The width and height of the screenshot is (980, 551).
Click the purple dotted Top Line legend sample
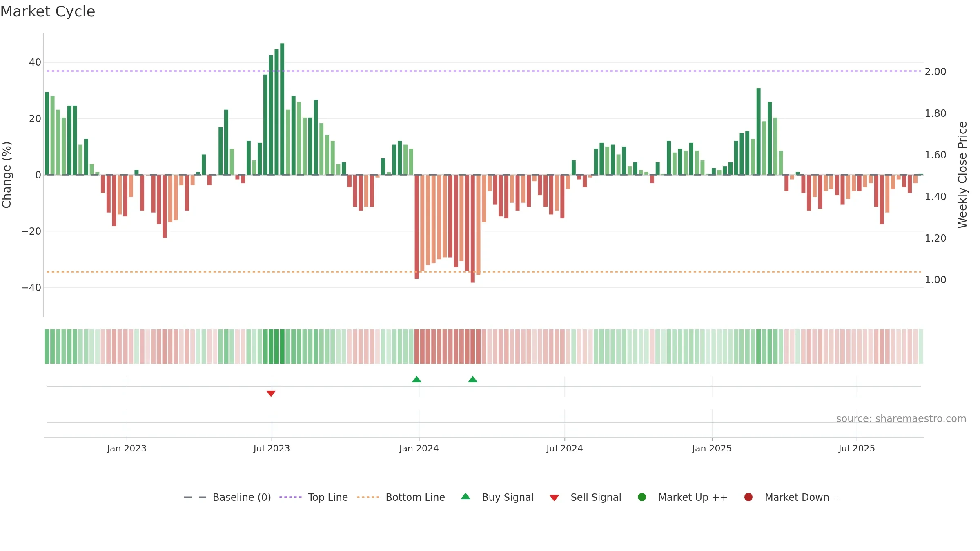pyautogui.click(x=290, y=497)
